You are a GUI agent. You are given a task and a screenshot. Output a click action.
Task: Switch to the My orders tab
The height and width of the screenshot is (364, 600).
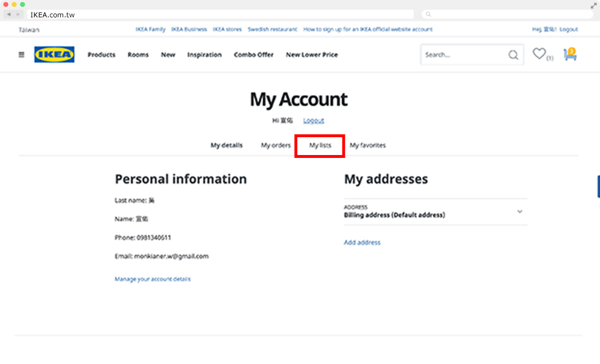(276, 145)
